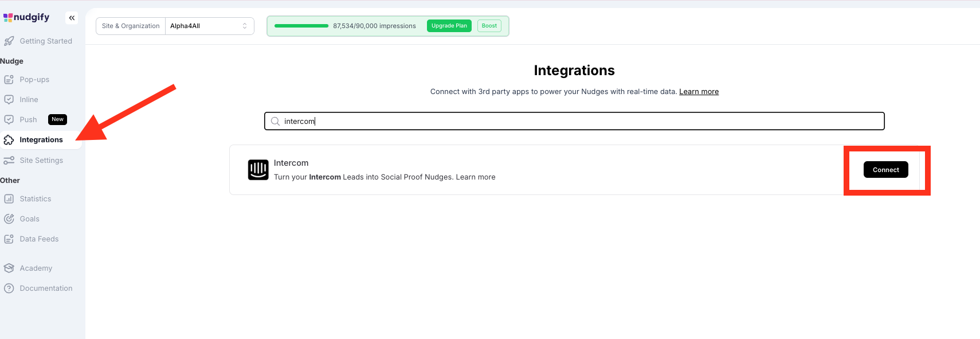Viewport: 980px width, 339px height.
Task: Click the New badge next to Push
Action: click(57, 119)
